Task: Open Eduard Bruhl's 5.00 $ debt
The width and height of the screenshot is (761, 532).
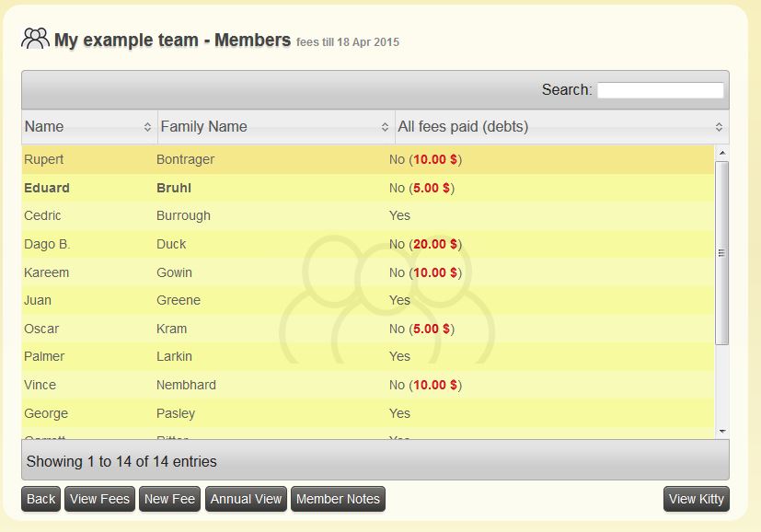Action: click(x=429, y=188)
